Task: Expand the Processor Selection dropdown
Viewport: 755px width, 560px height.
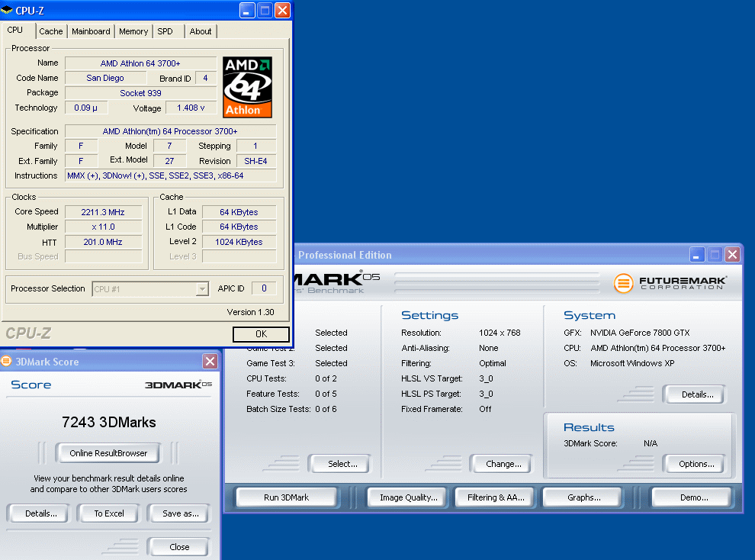Action: pyautogui.click(x=202, y=289)
